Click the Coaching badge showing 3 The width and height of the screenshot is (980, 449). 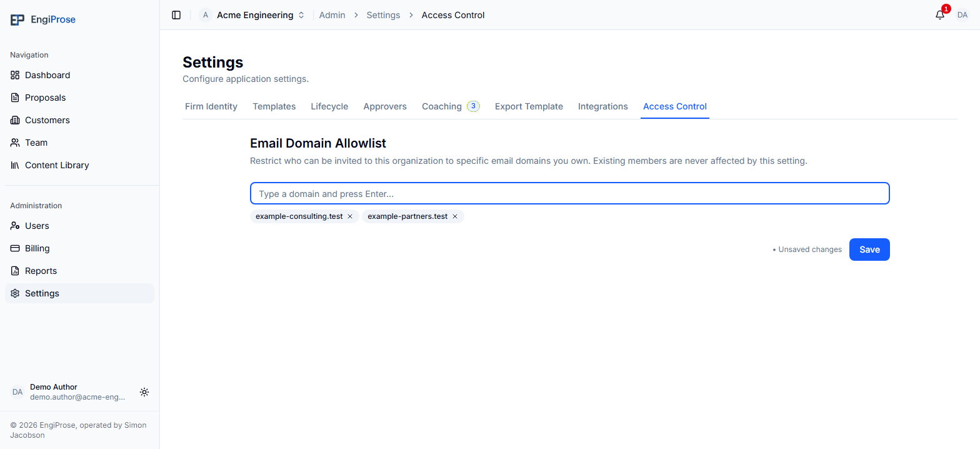(474, 106)
